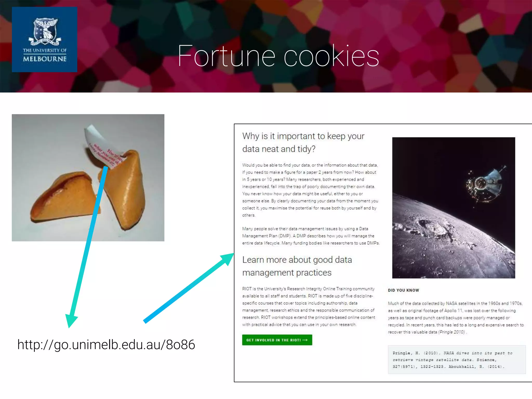
Task: Open the go.unimelb.edu.au/8o86 link
Action: pyautogui.click(x=106, y=345)
